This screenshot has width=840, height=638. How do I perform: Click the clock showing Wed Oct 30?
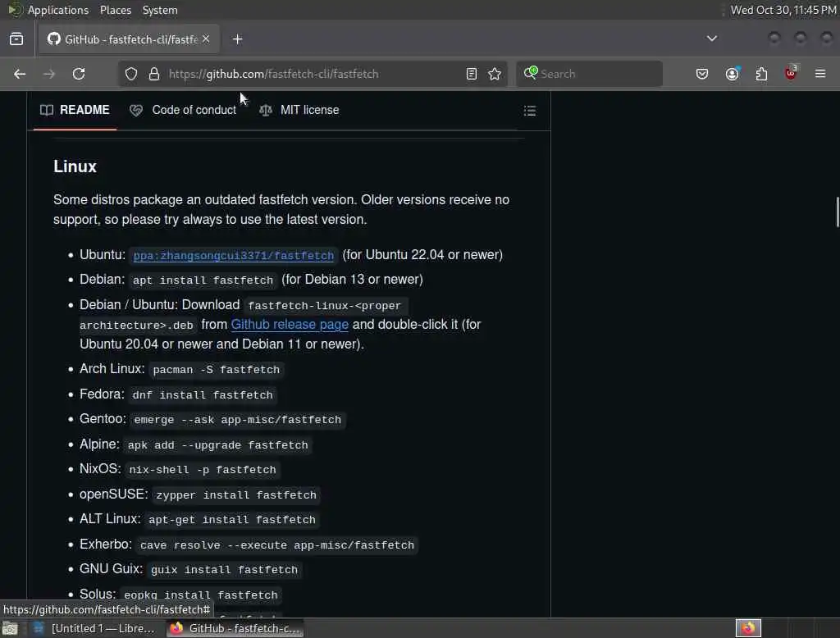click(x=783, y=10)
